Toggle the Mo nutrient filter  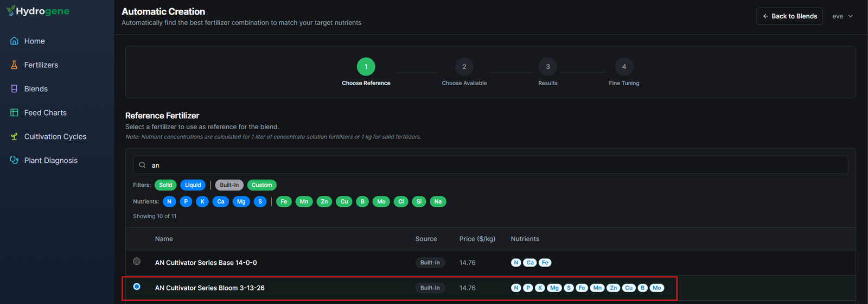[x=381, y=201]
